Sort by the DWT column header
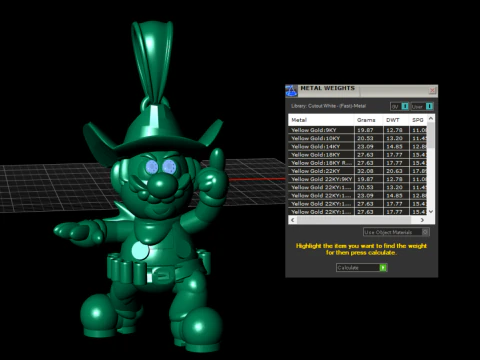This screenshot has width=480, height=360. [396, 120]
